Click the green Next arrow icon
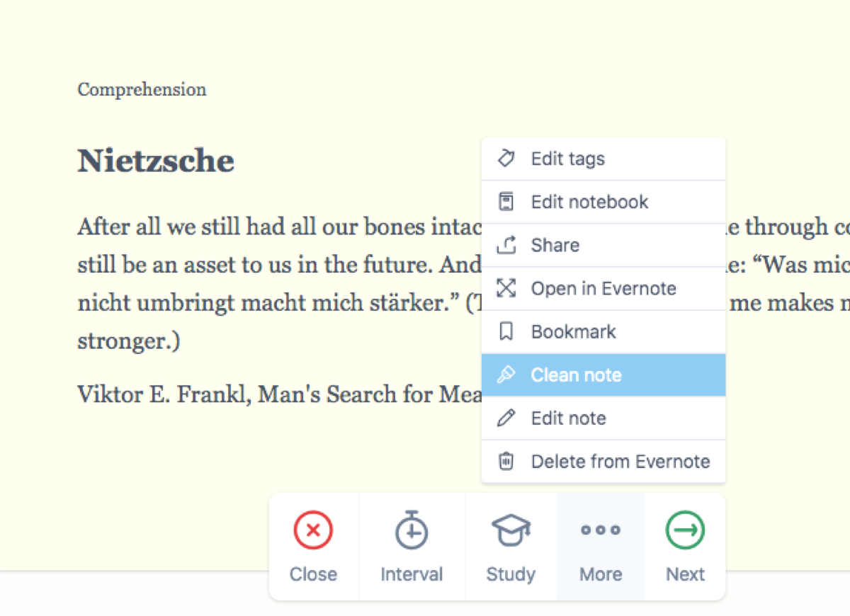The height and width of the screenshot is (616, 850). click(685, 530)
